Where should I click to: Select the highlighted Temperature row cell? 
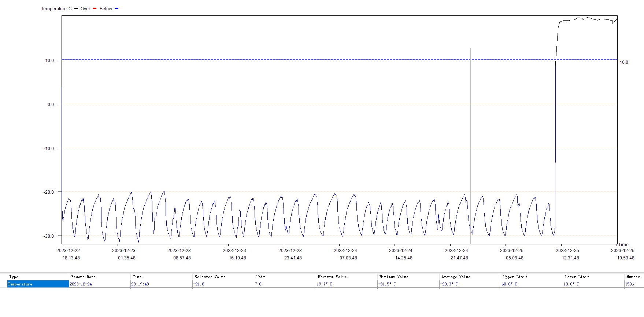(38, 284)
